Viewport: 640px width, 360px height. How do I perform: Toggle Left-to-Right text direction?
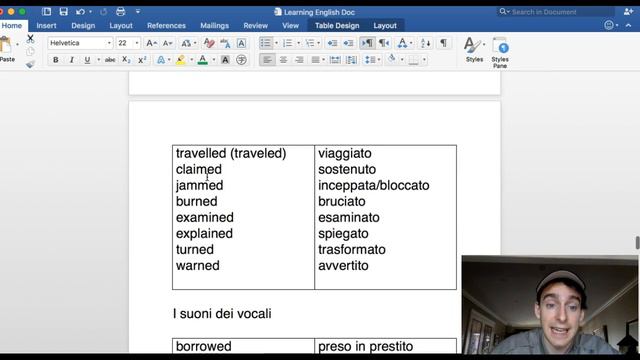point(367,43)
